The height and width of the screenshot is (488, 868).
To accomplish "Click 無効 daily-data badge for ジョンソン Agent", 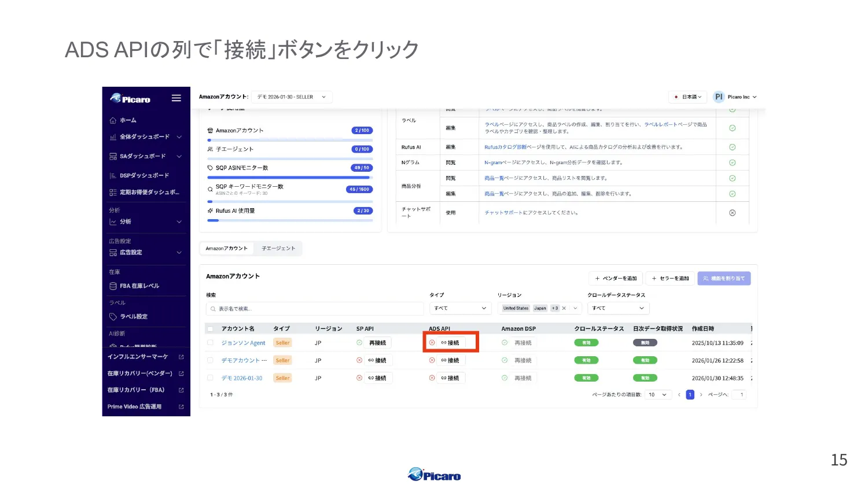I will point(645,343).
